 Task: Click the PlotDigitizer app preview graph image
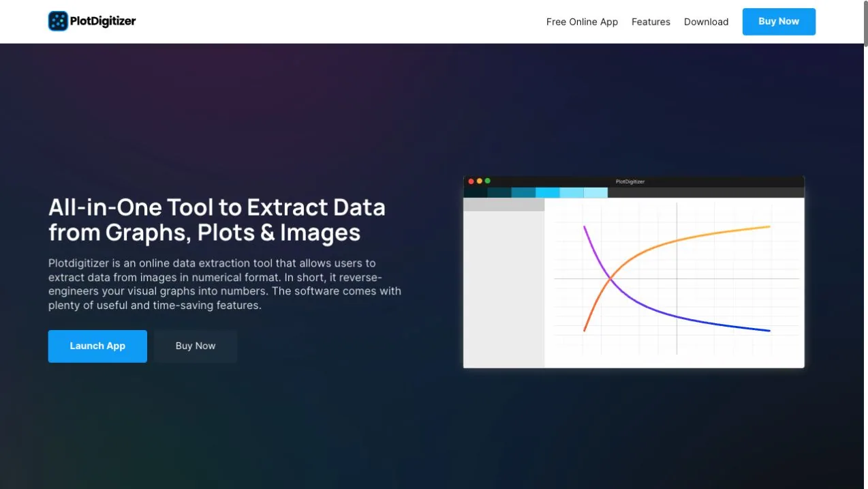coord(634,272)
